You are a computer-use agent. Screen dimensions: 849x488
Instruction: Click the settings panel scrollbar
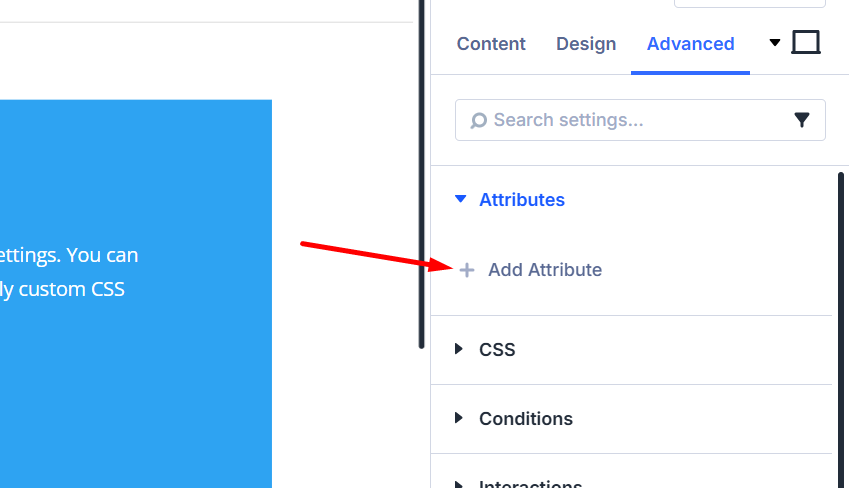coord(841,330)
